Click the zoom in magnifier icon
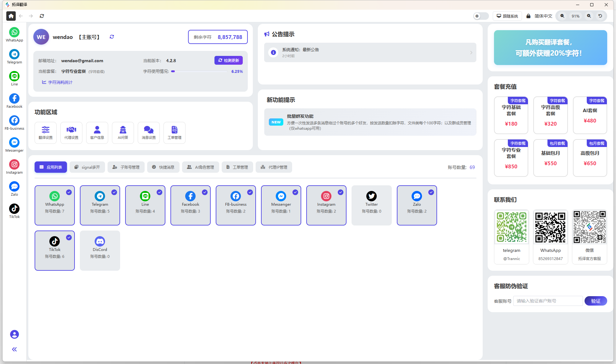The image size is (616, 364). (589, 16)
